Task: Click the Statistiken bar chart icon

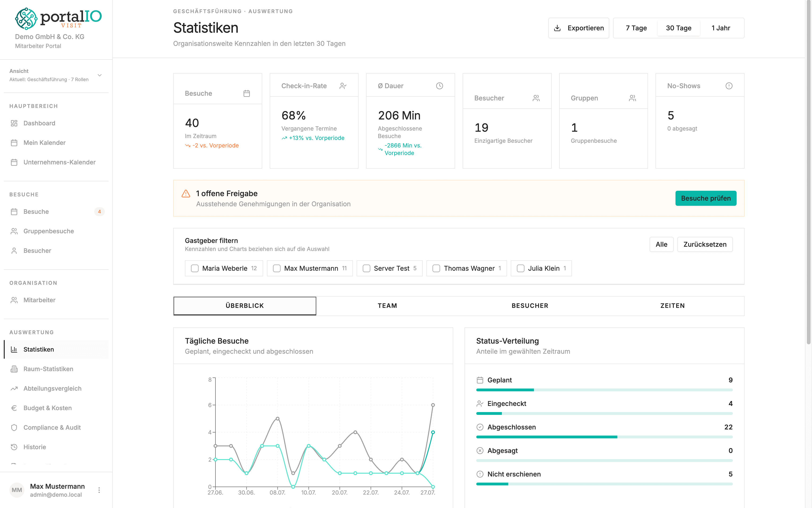Action: (14, 349)
